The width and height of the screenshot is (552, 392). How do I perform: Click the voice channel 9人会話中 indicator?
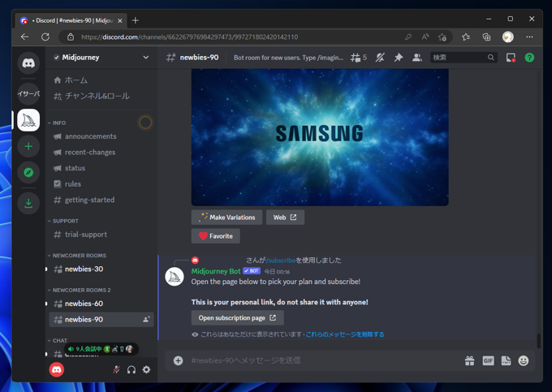coord(101,349)
